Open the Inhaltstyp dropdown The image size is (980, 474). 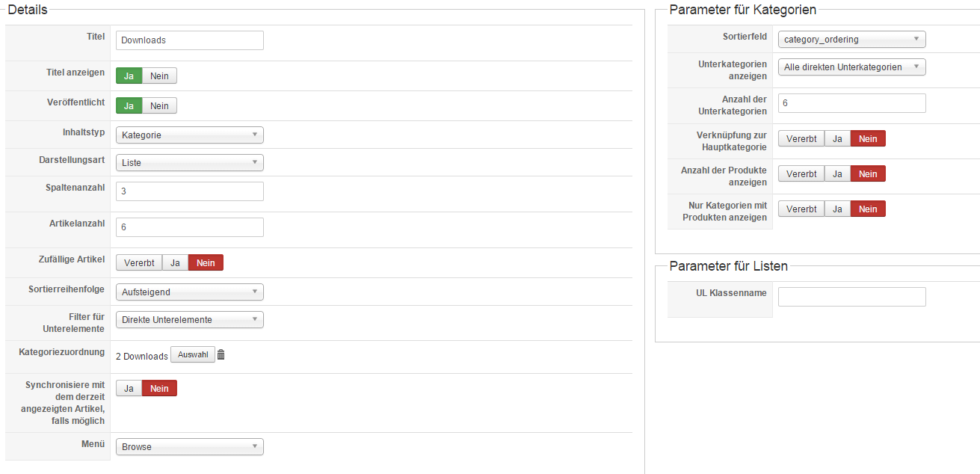point(190,135)
